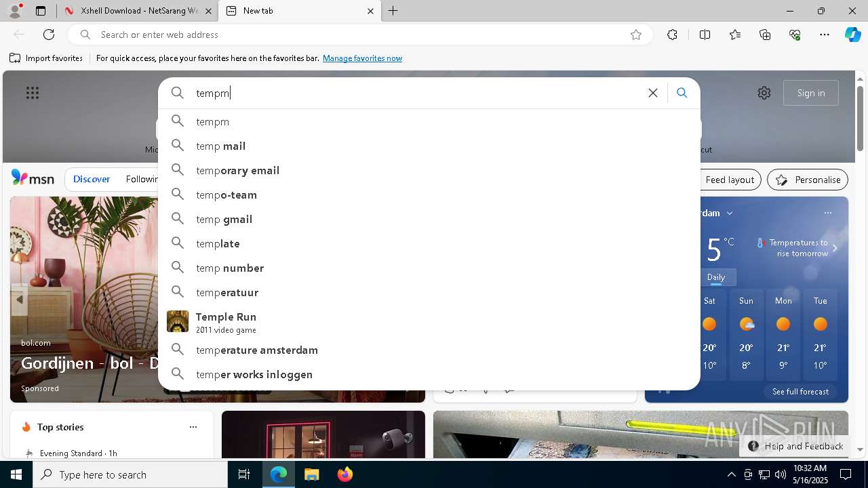Select 'temporary email' suggestion
The height and width of the screenshot is (488, 868).
[429, 170]
